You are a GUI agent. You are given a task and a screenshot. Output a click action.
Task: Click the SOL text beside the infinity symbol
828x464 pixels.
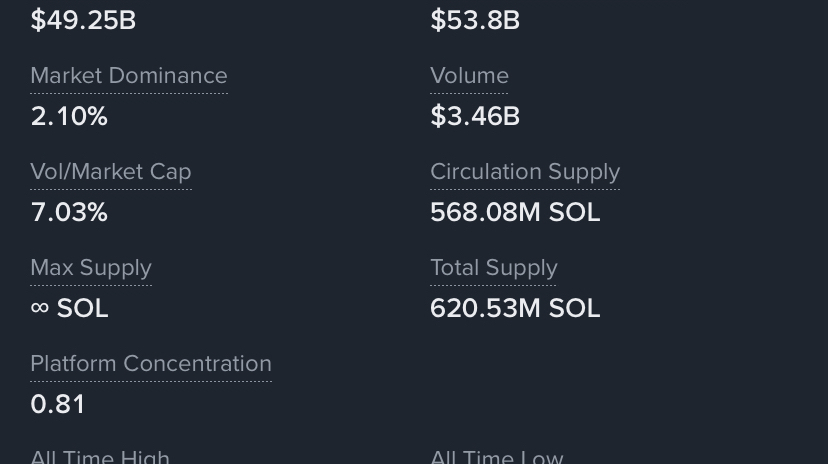click(82, 308)
